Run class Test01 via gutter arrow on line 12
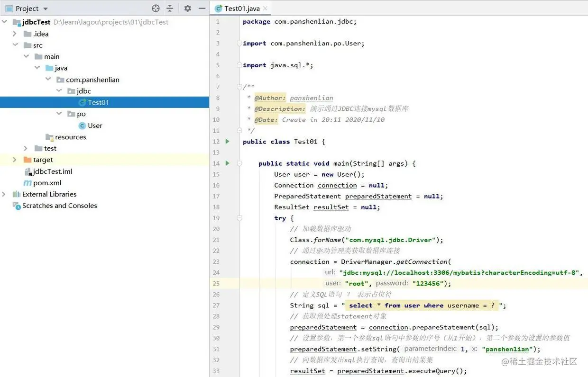 point(228,141)
